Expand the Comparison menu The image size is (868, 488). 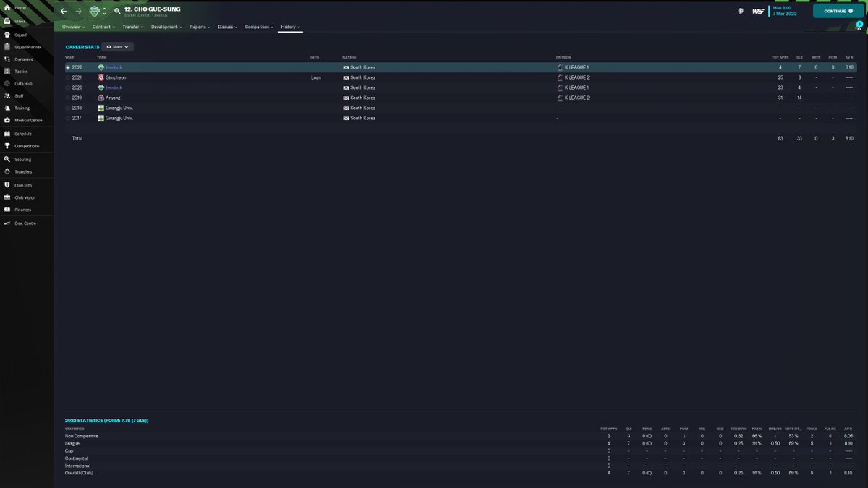point(259,27)
